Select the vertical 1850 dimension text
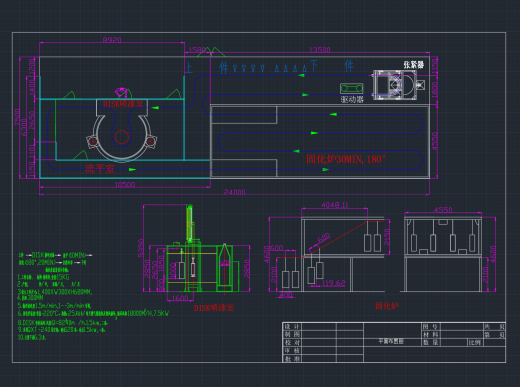Viewport: 520px width, 387px height. pos(161,264)
